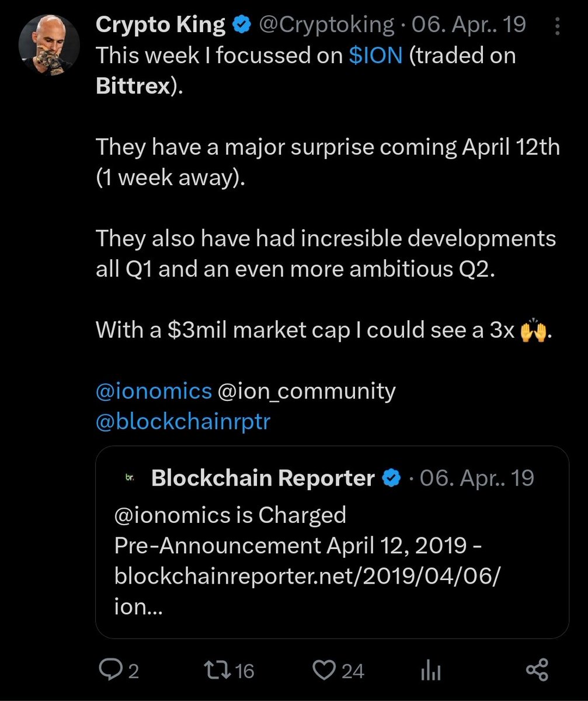
Task: Share the tweet via share icon
Action: (x=537, y=670)
